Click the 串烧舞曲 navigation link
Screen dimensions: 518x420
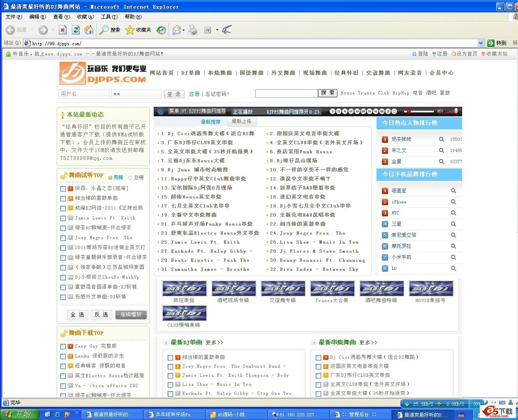[x=220, y=73]
